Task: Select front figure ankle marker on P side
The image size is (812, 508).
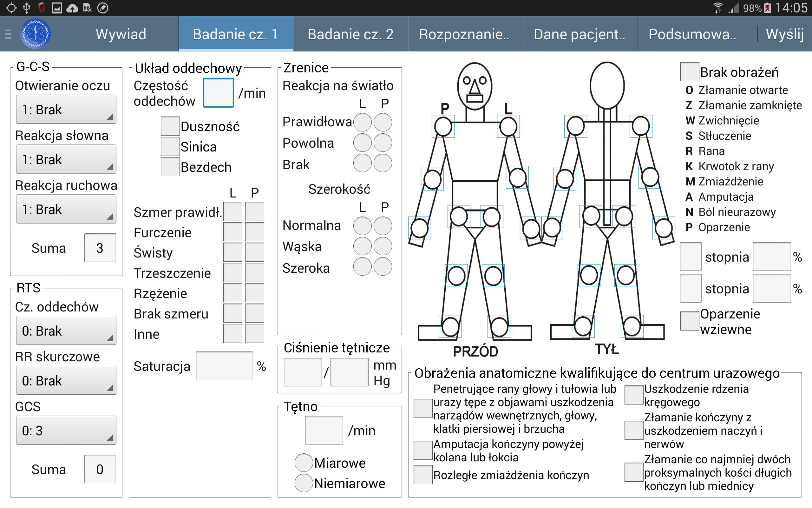Action: point(450,327)
